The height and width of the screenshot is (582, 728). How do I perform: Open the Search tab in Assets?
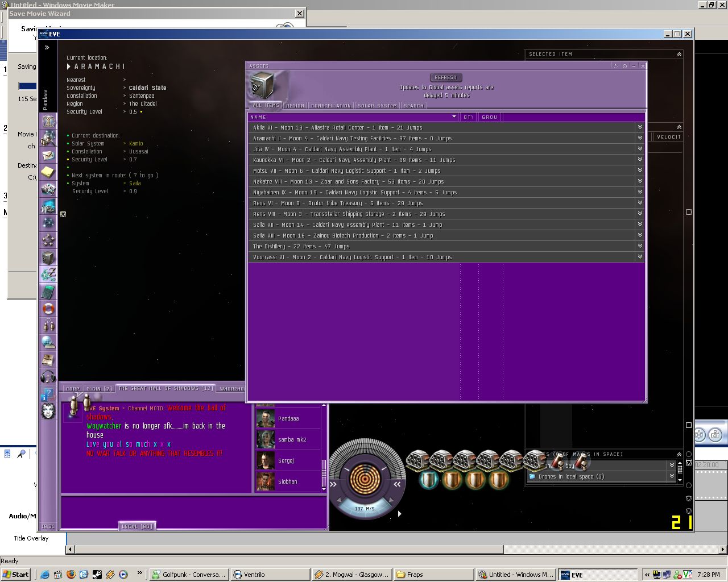coord(413,106)
